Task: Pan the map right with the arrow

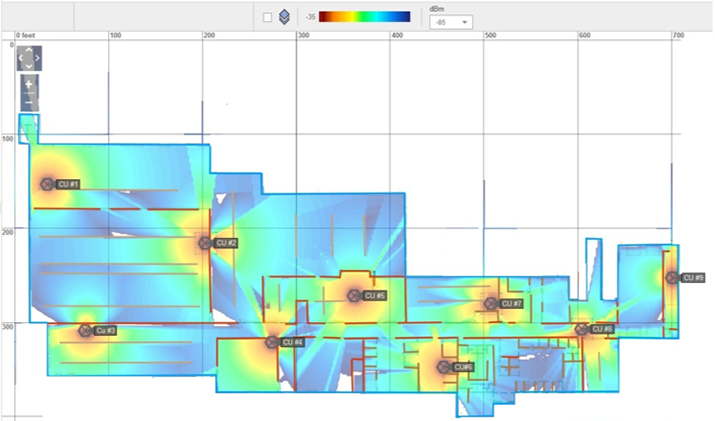Action: [x=38, y=58]
